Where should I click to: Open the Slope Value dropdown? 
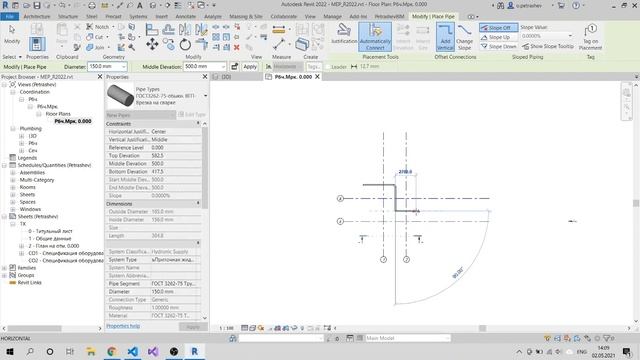(570, 36)
